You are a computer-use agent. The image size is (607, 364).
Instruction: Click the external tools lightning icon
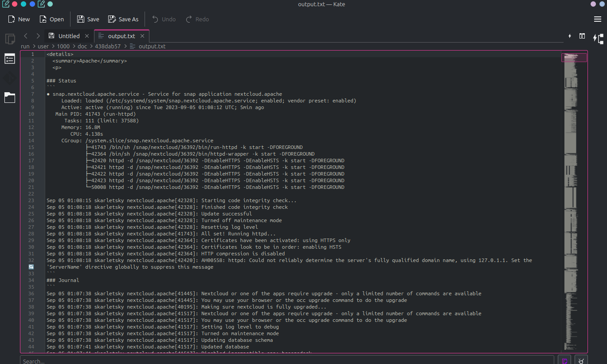click(598, 38)
